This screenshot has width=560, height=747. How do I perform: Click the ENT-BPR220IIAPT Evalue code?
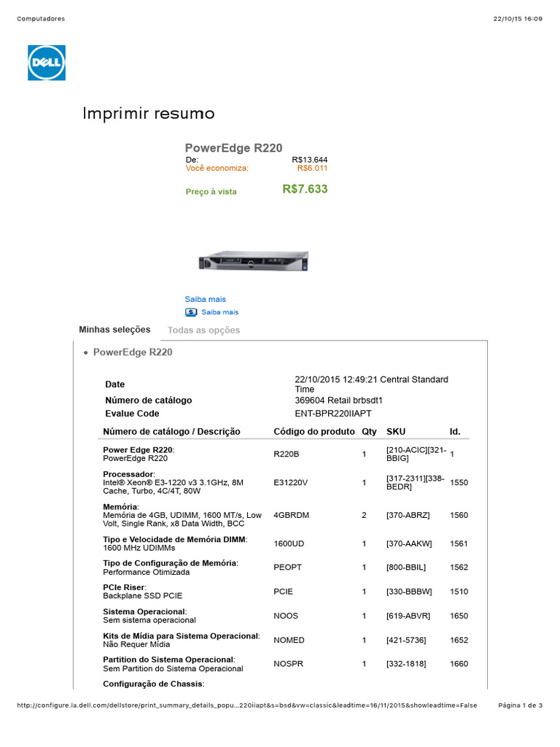[x=332, y=414]
